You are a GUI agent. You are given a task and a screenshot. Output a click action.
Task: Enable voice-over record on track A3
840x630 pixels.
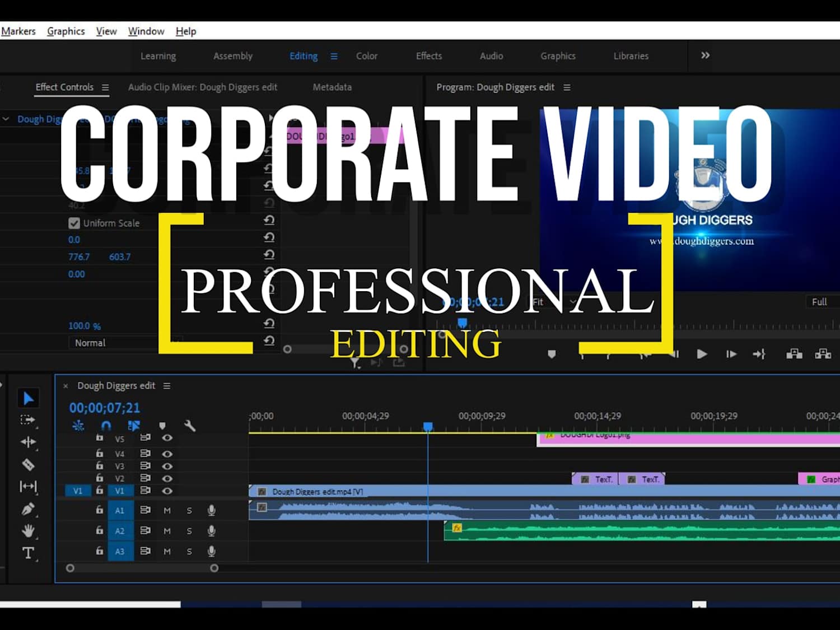[x=212, y=551]
